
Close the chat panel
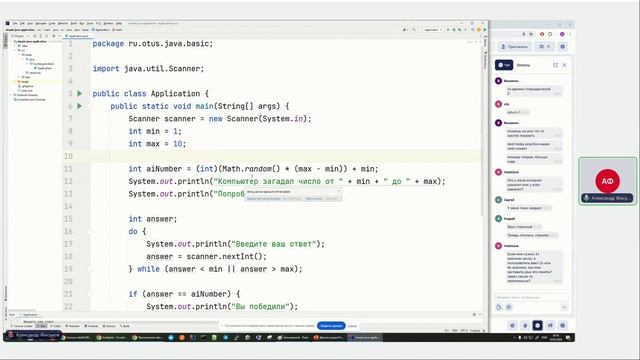564,65
